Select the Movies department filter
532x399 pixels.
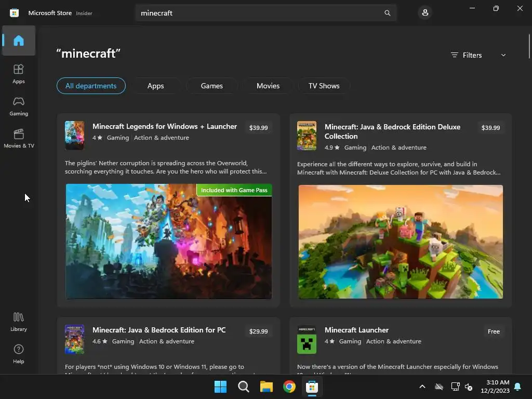point(268,86)
